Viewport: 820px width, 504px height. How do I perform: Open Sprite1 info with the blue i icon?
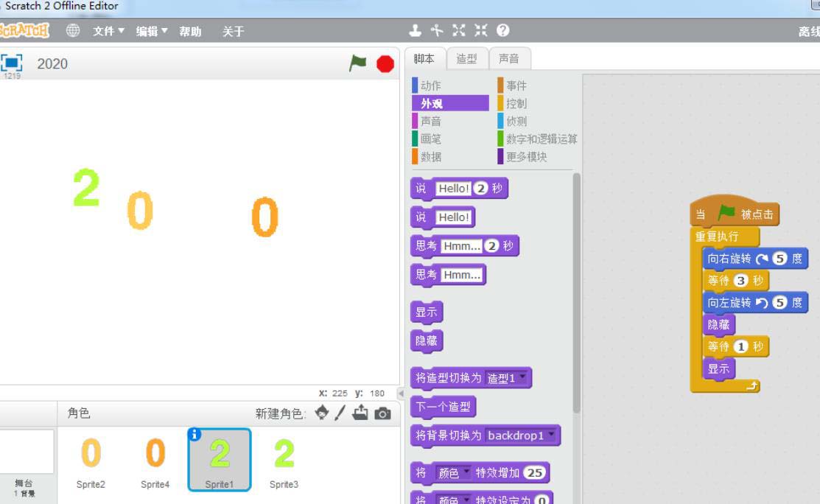tap(195, 434)
